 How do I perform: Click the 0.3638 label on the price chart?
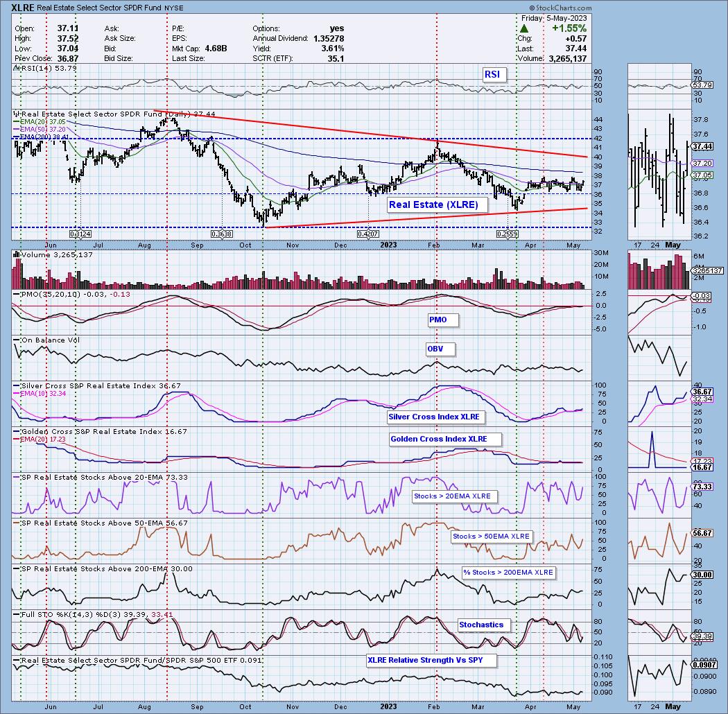pos(222,234)
